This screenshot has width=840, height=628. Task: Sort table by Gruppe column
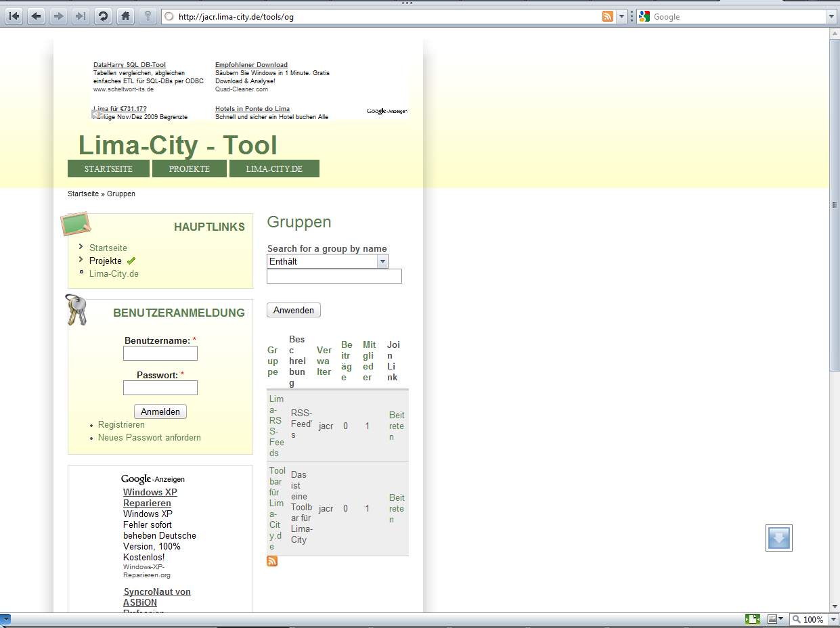click(x=273, y=361)
